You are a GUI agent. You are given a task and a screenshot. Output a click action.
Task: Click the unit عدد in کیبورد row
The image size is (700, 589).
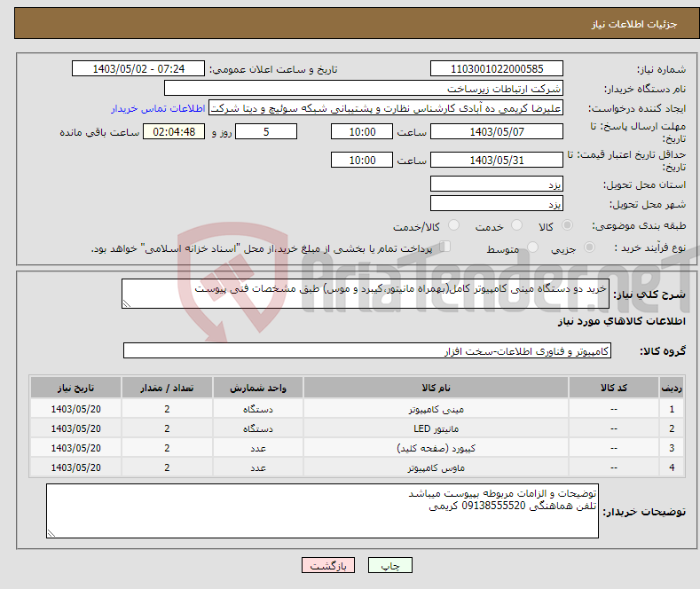258,448
